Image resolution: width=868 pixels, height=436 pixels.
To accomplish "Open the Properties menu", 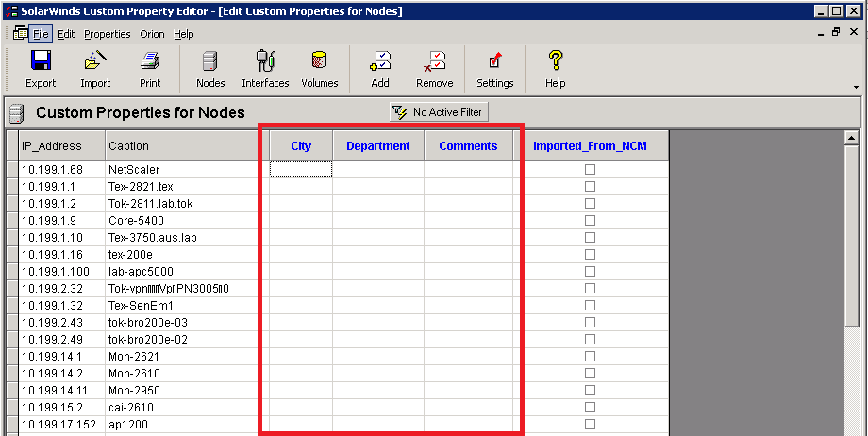I will point(108,34).
